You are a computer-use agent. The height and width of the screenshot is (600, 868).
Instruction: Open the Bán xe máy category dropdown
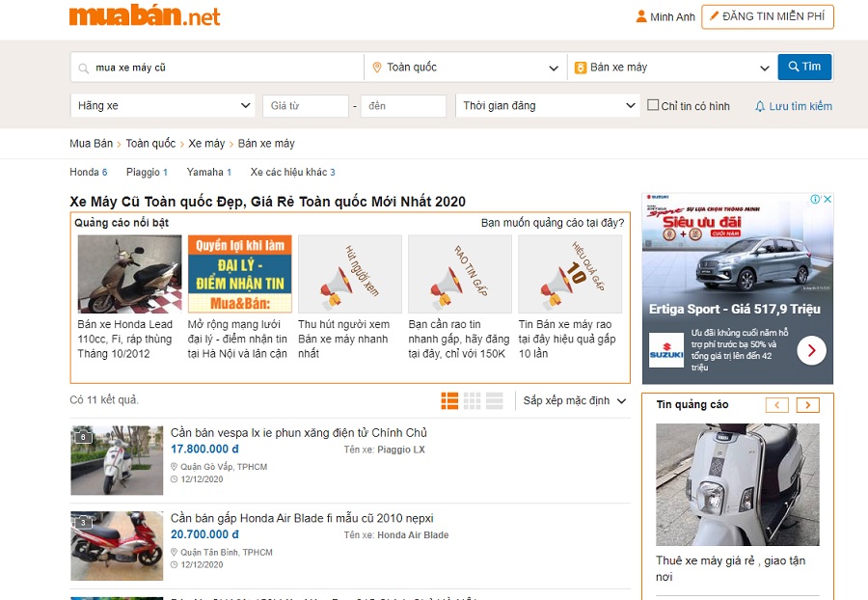pos(671,68)
